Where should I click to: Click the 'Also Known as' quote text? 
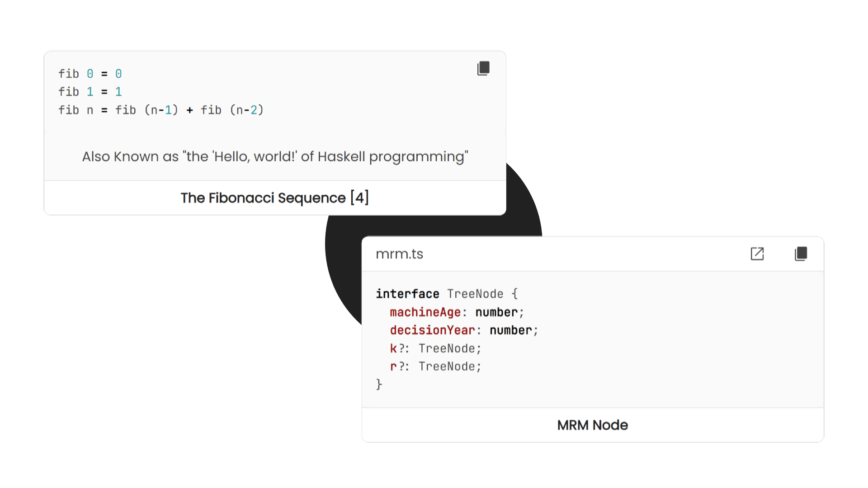[275, 156]
